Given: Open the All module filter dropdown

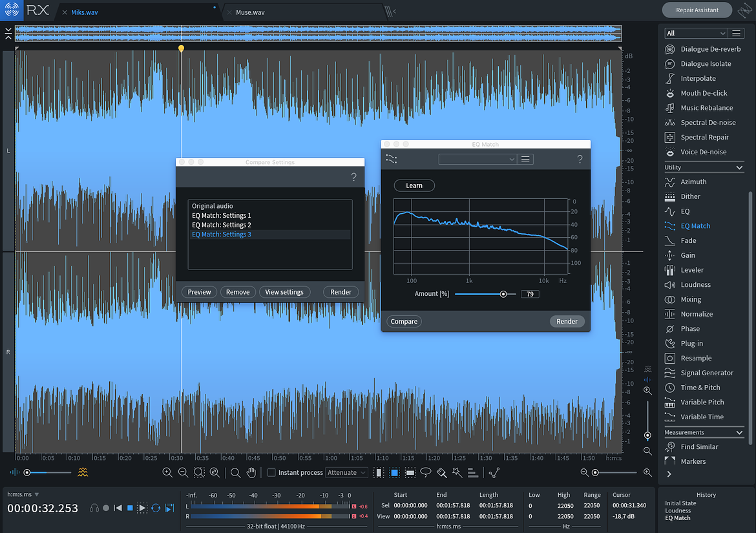Looking at the screenshot, I should [696, 33].
